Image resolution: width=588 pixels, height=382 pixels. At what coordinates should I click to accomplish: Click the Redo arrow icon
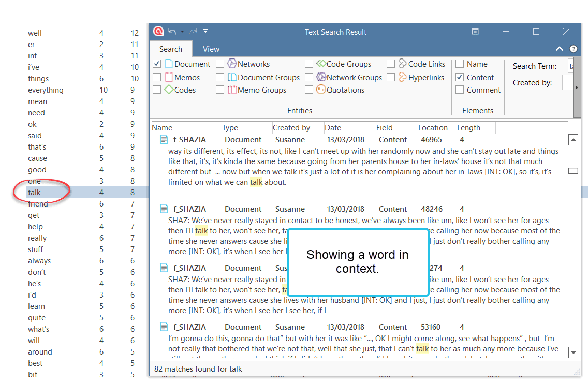pos(194,32)
